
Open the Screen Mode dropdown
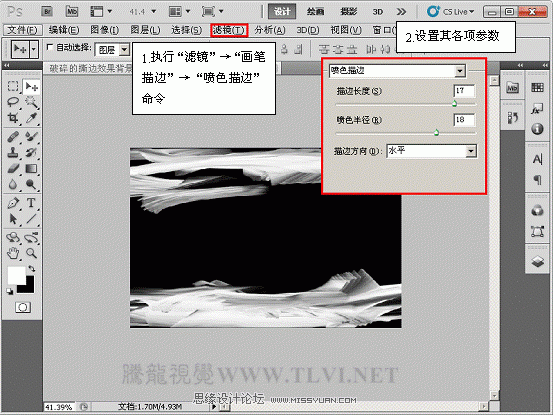tap(213, 12)
